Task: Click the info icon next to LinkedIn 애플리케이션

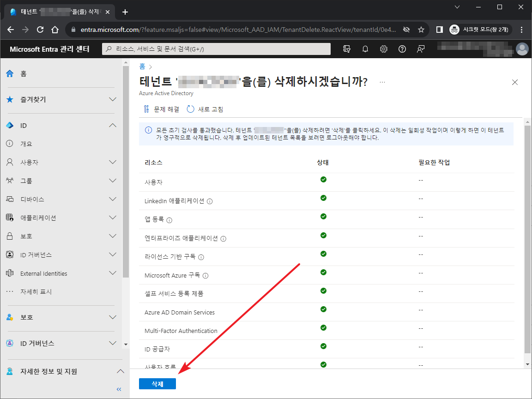Action: click(x=210, y=201)
